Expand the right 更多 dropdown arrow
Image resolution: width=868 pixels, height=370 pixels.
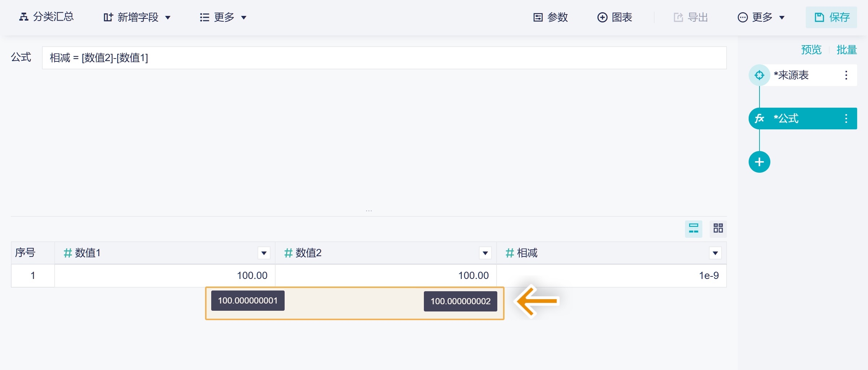pyautogui.click(x=782, y=18)
